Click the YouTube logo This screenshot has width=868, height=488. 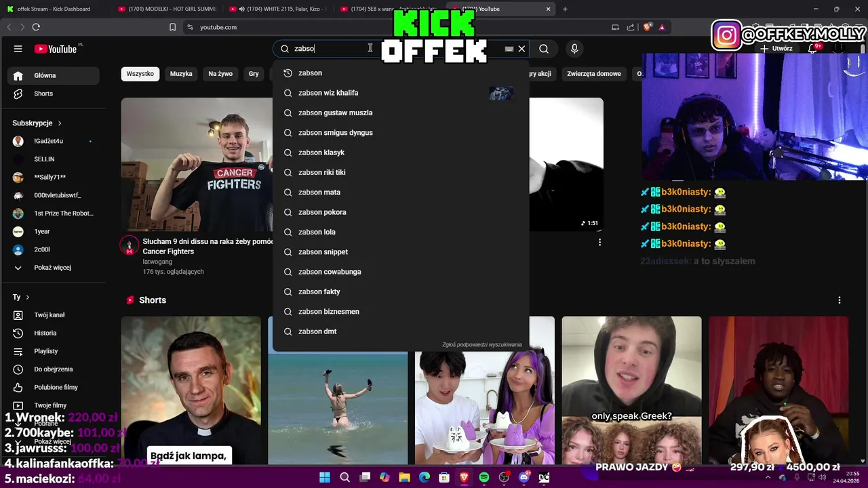point(56,49)
